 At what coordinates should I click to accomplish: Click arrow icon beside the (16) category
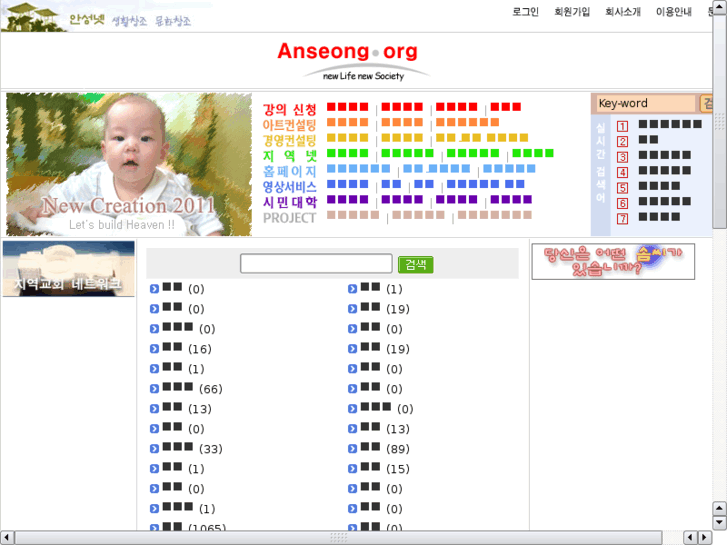coord(154,349)
